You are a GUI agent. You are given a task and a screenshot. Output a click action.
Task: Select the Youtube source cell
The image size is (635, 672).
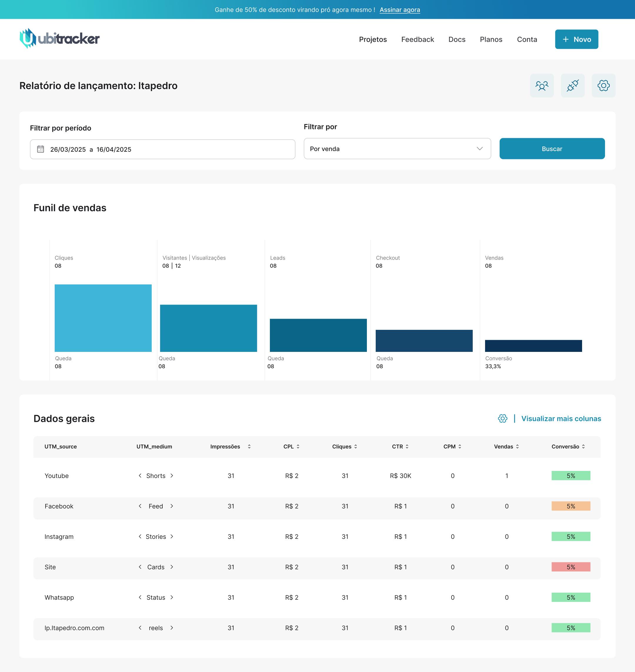tap(56, 476)
